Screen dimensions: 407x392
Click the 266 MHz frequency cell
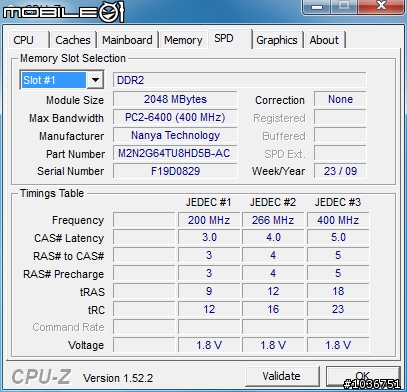coord(273,220)
